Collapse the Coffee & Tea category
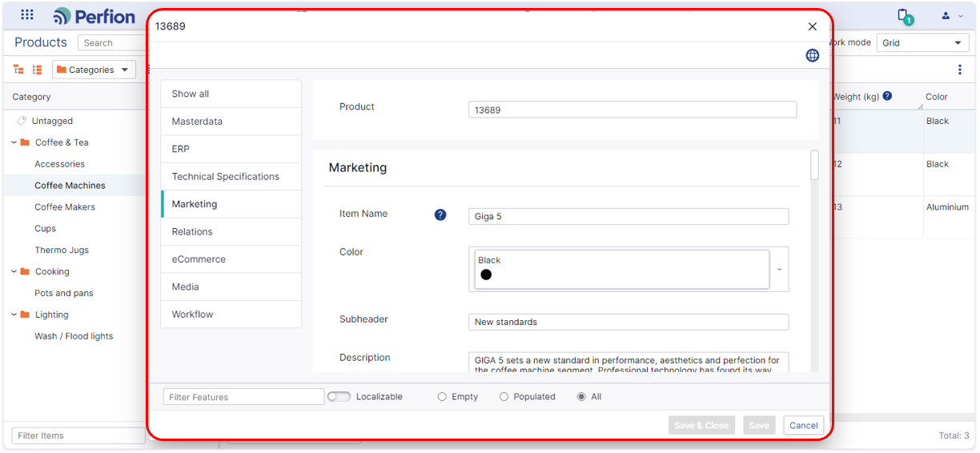980x453 pixels. point(14,142)
